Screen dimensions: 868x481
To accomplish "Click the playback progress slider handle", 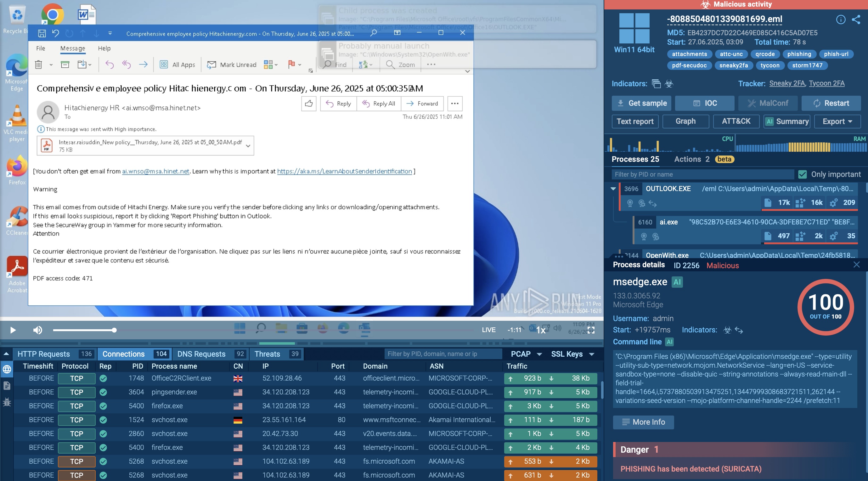I will point(114,330).
